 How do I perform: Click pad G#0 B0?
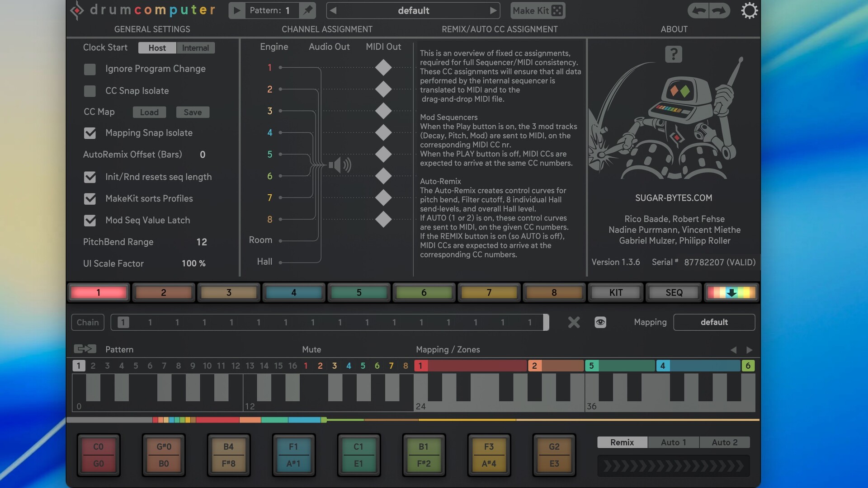click(164, 455)
